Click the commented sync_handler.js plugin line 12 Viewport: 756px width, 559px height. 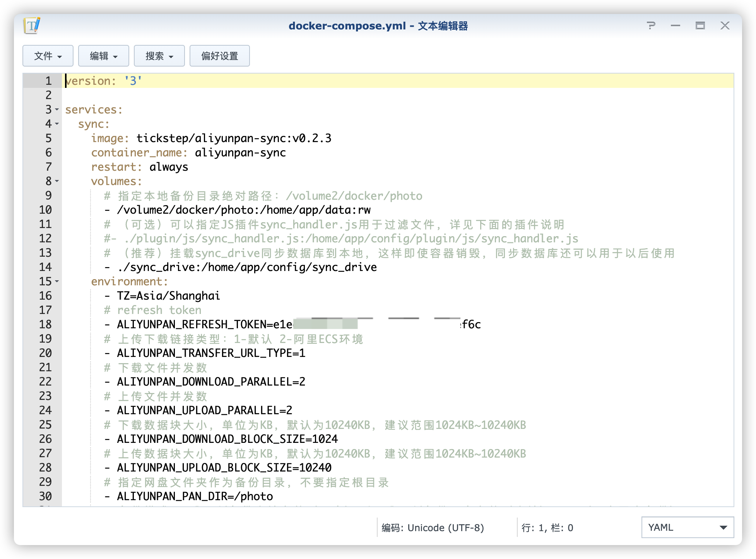pos(341,238)
